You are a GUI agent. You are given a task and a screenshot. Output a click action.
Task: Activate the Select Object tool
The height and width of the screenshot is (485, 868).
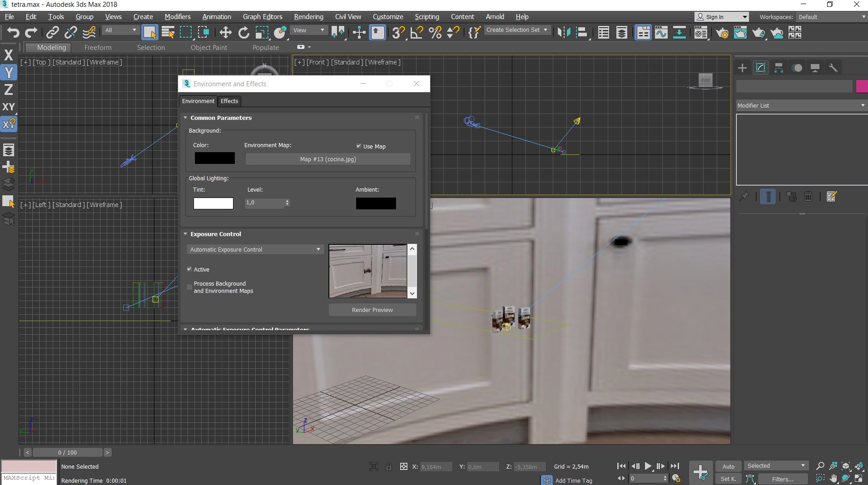pyautogui.click(x=149, y=32)
